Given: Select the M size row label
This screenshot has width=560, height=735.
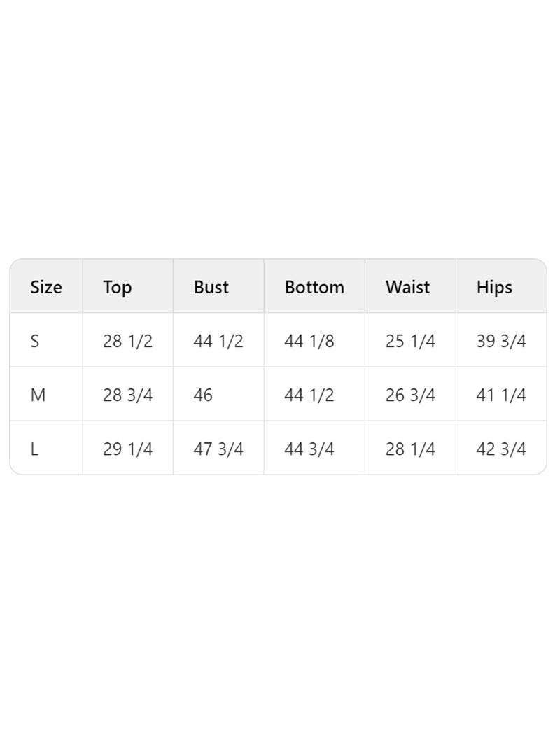Looking at the screenshot, I should [38, 395].
